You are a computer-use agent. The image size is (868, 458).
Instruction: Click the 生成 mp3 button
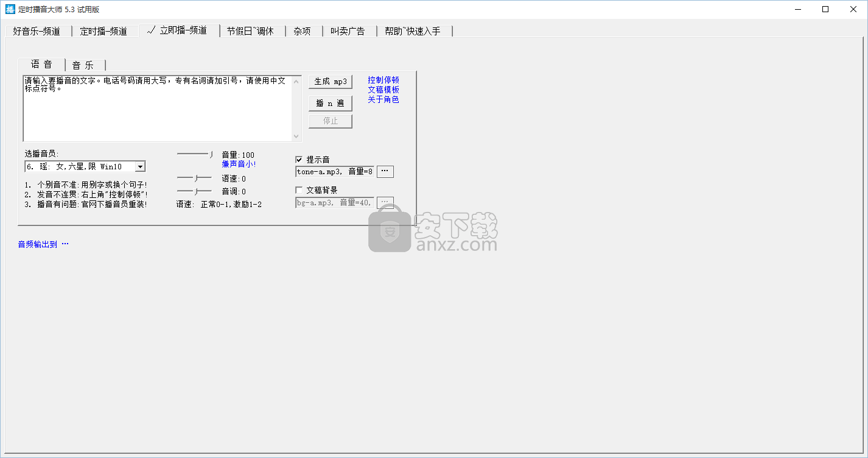pyautogui.click(x=331, y=82)
